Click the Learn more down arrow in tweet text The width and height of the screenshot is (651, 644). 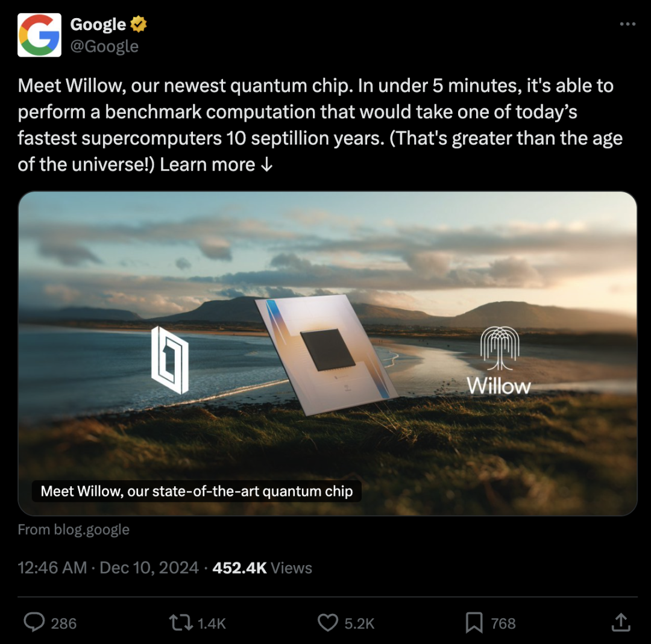[268, 164]
